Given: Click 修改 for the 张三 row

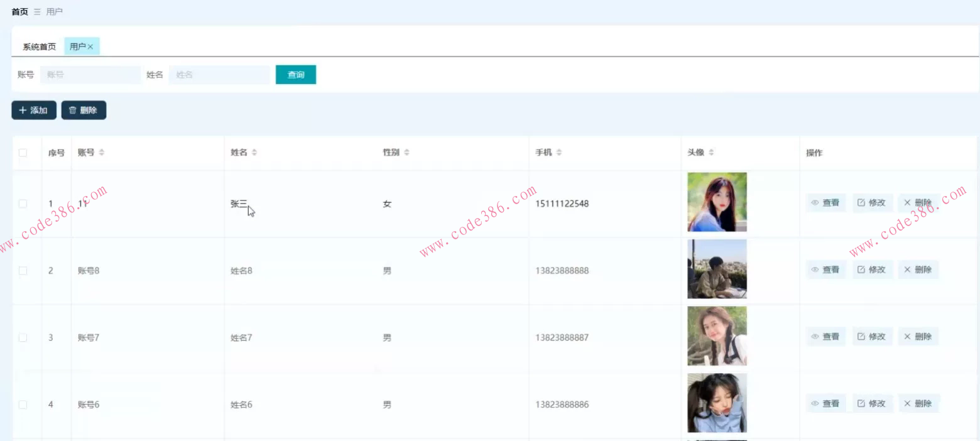Looking at the screenshot, I should [873, 203].
